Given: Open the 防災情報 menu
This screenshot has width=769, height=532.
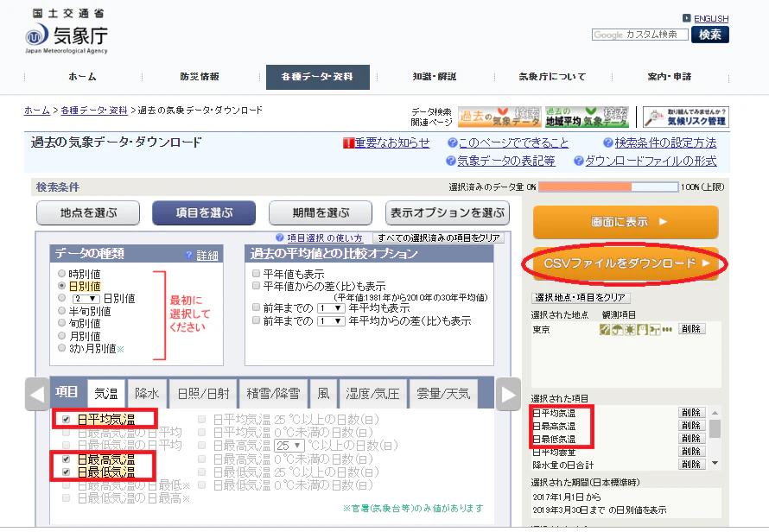Looking at the screenshot, I should click(200, 77).
